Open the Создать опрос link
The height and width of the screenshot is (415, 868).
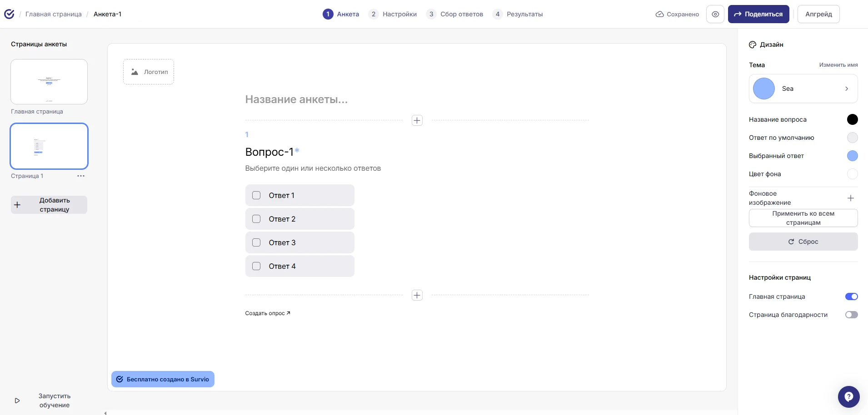(267, 313)
